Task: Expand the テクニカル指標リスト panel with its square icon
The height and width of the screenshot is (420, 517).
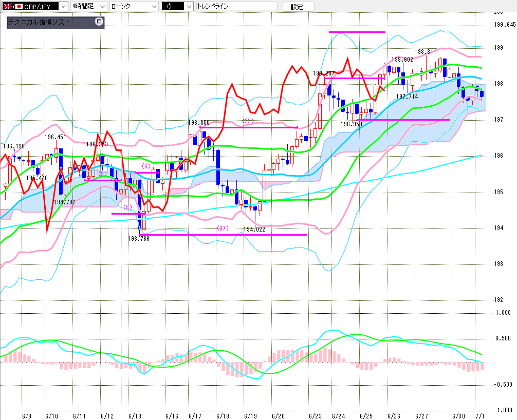Action: click(x=99, y=22)
